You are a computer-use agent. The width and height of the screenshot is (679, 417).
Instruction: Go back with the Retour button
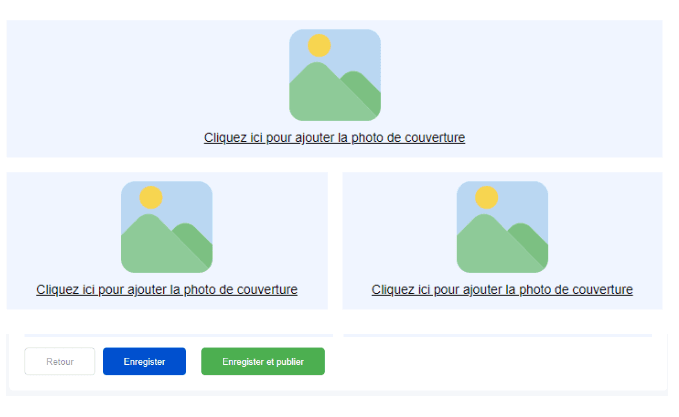pos(60,361)
